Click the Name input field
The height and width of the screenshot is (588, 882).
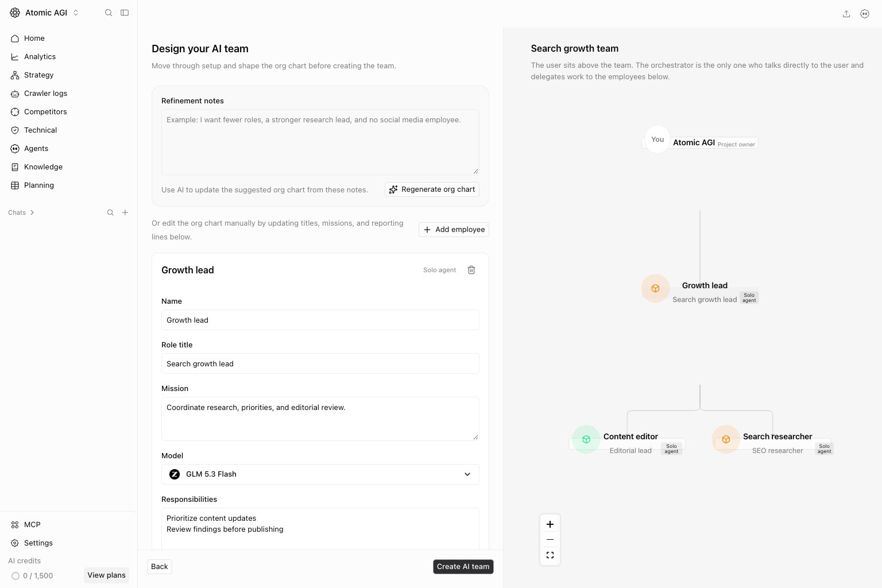(x=320, y=320)
